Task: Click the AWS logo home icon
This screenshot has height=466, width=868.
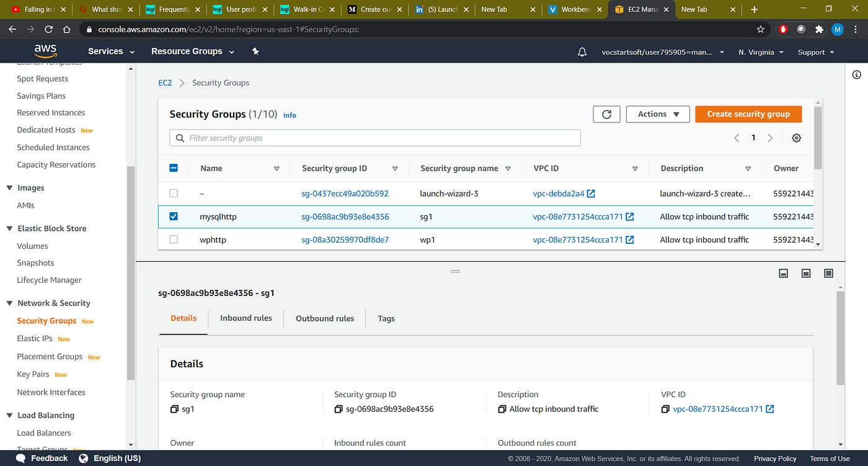Action: tap(45, 51)
